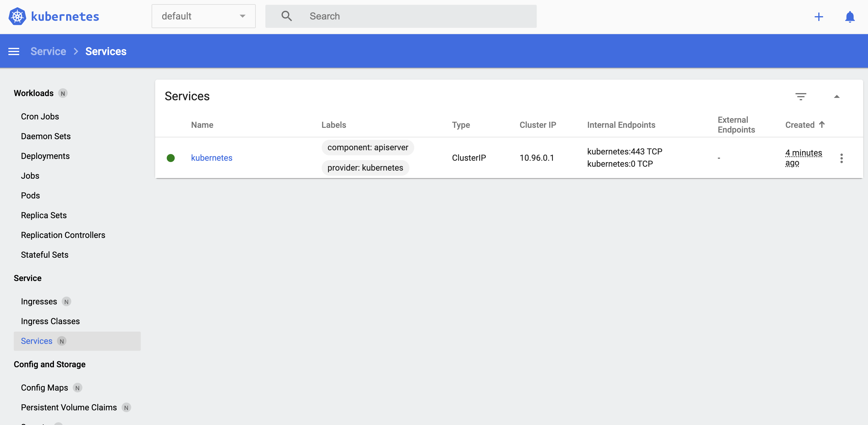Click the Service breadcrumb

pyautogui.click(x=48, y=51)
